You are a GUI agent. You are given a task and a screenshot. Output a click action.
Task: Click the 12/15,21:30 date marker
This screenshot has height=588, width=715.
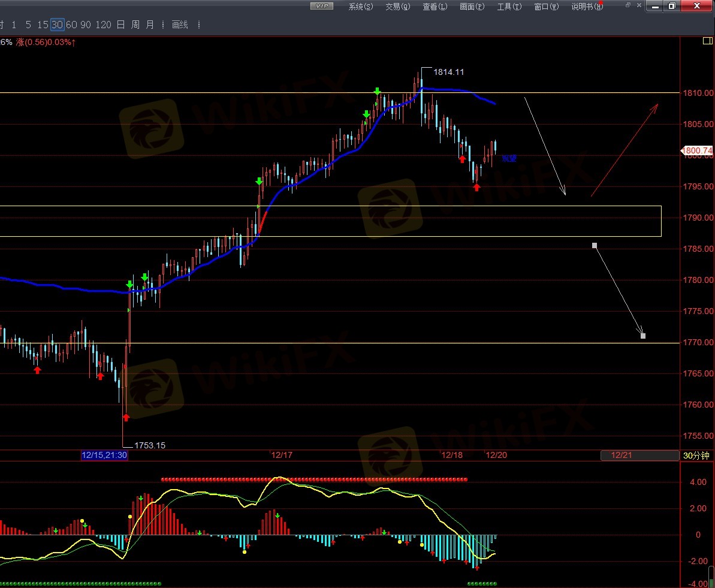coord(104,455)
